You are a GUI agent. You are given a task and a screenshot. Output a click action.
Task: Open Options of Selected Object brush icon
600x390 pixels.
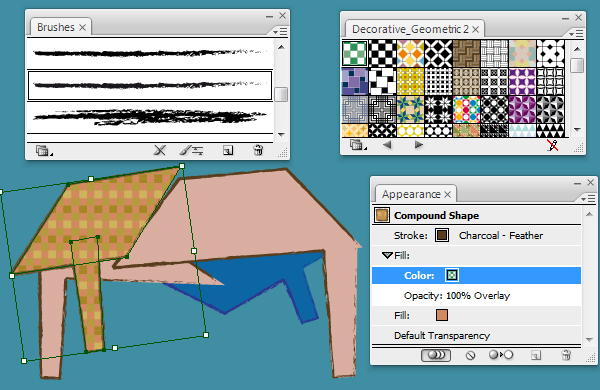pyautogui.click(x=191, y=150)
